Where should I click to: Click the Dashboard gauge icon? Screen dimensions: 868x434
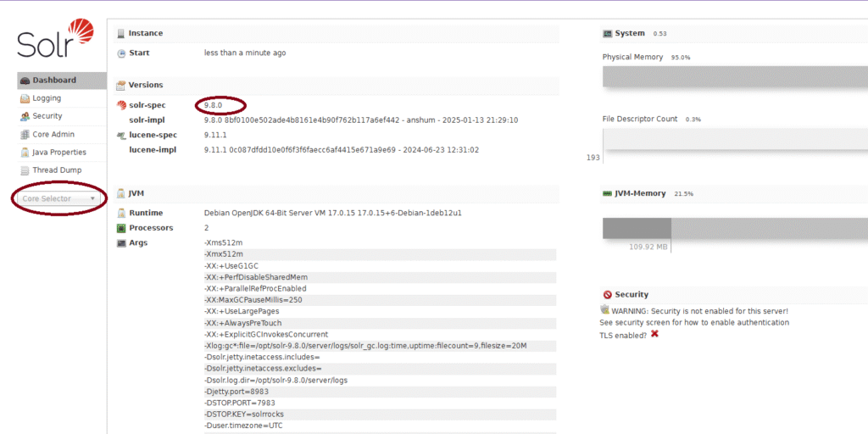25,81
